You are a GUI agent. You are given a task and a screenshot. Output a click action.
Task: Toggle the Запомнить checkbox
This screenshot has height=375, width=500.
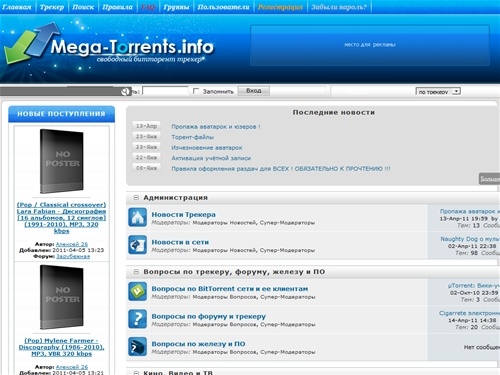click(x=196, y=91)
